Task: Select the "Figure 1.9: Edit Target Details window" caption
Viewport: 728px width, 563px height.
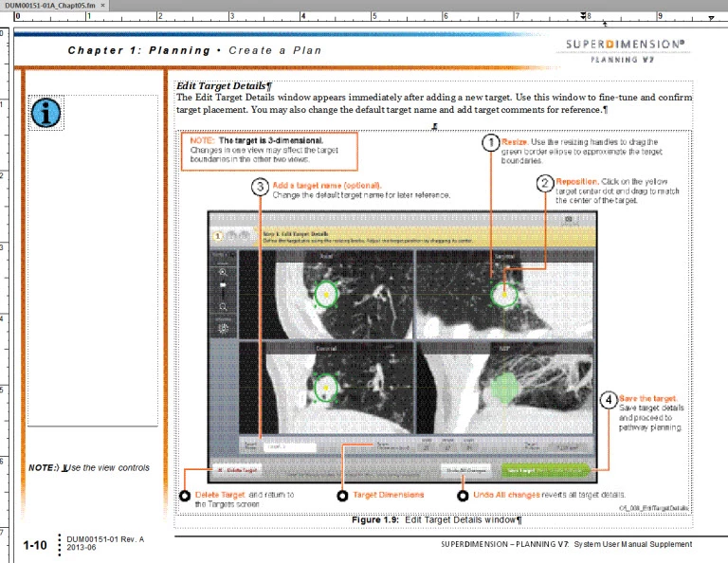Action: tap(436, 519)
